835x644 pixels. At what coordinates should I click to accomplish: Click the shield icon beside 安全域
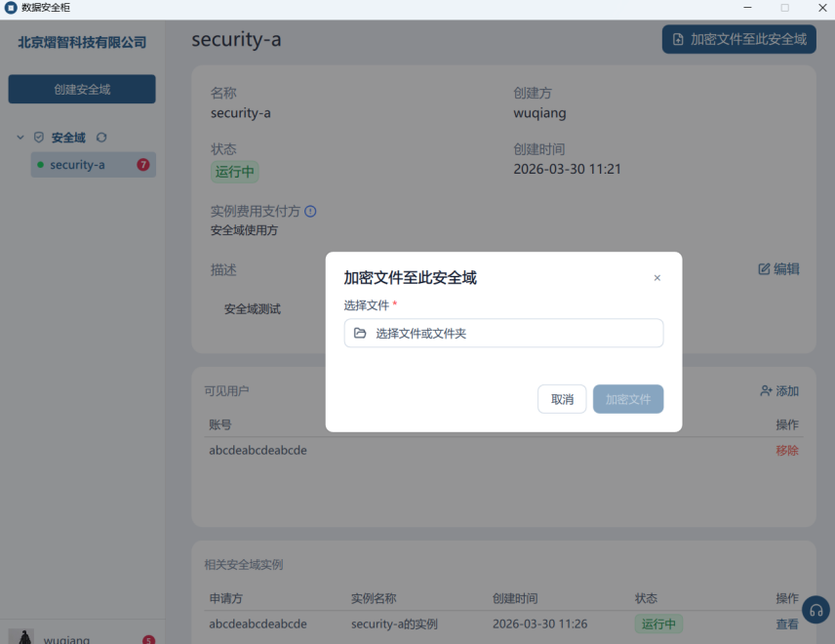click(x=39, y=138)
